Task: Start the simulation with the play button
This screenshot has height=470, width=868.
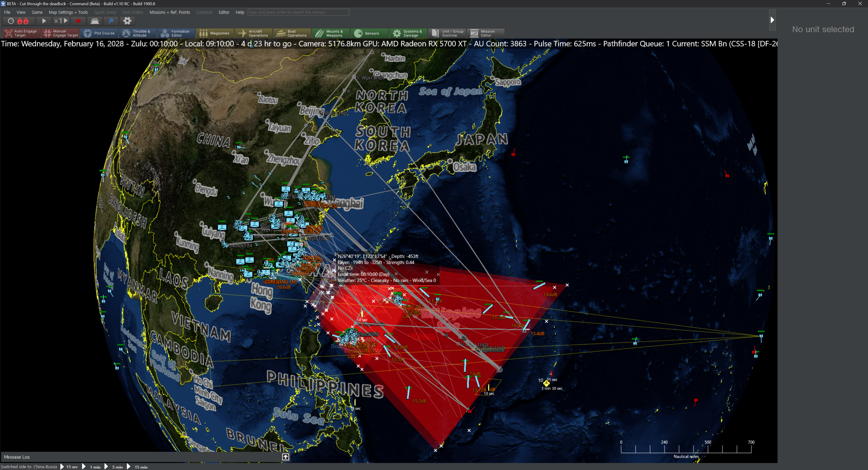Action: click(x=44, y=21)
